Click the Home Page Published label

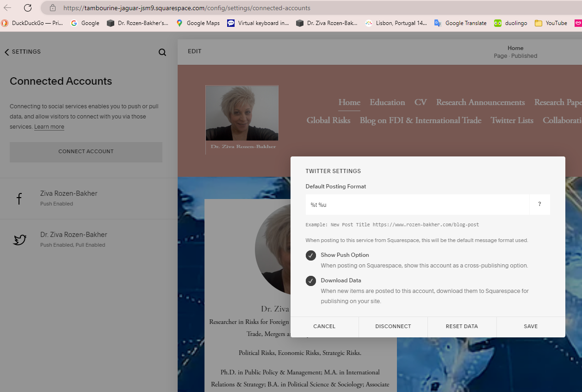(515, 52)
